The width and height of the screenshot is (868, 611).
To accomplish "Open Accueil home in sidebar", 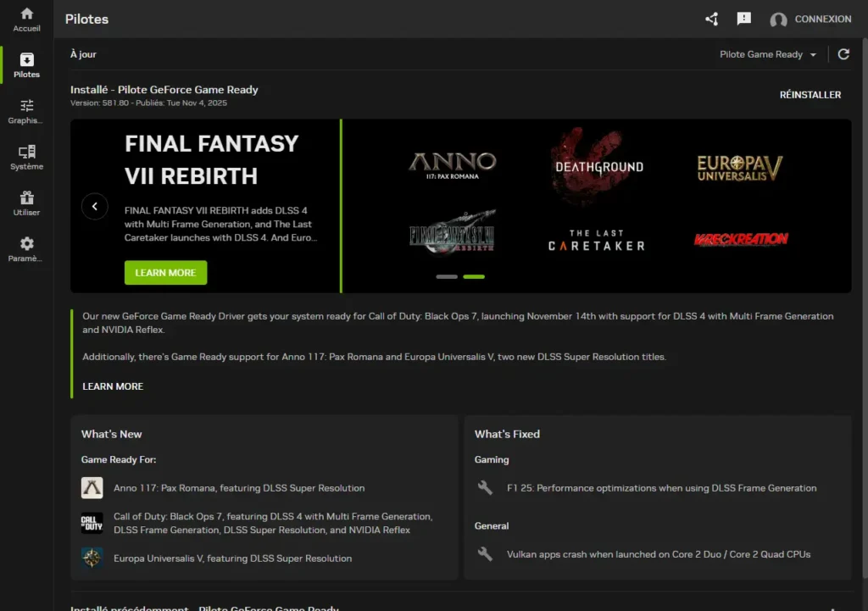I will (27, 19).
